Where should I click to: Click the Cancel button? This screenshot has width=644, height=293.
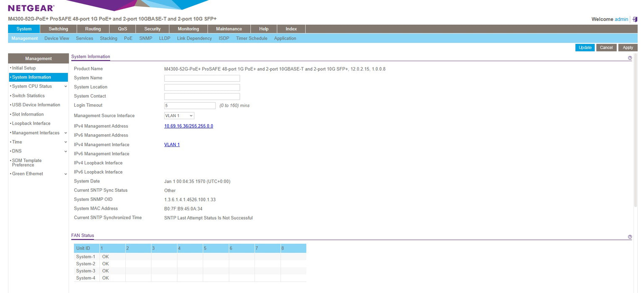click(606, 48)
